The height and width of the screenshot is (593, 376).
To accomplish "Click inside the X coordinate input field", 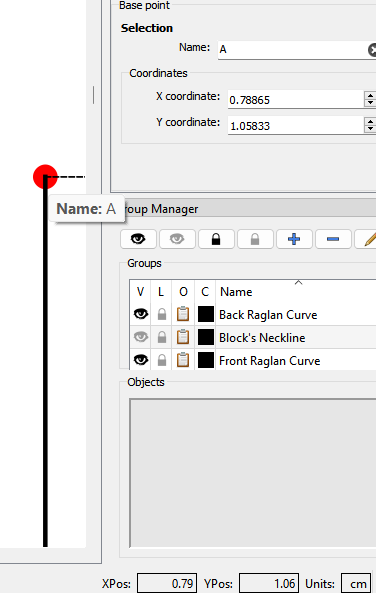I will pyautogui.click(x=296, y=100).
